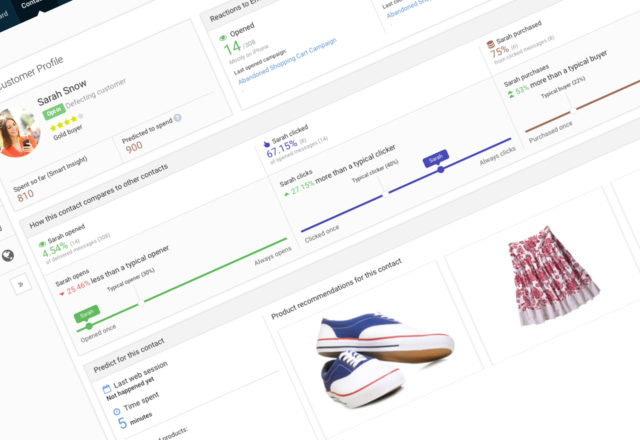
Task: Click the Spent so far value 810
Action: coord(25,196)
